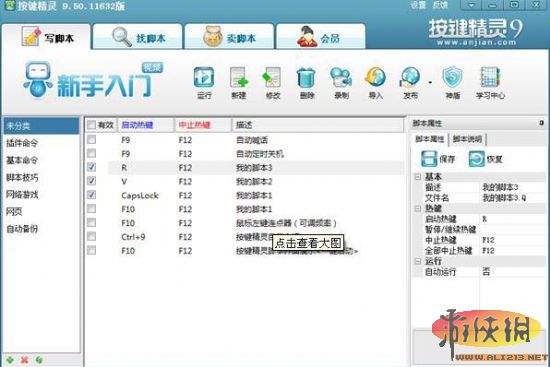Screen dimensions: 550x367
Task: Select the 网络游戏 category
Action: [x=41, y=194]
